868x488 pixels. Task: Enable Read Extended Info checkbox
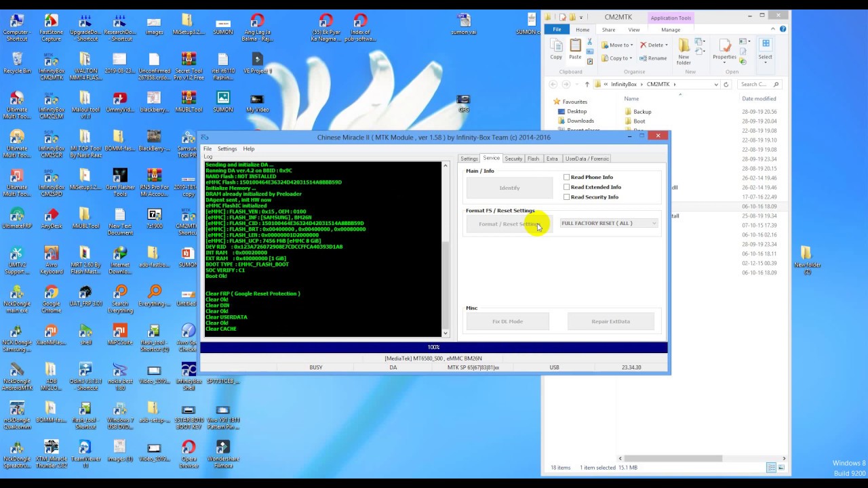(x=566, y=187)
